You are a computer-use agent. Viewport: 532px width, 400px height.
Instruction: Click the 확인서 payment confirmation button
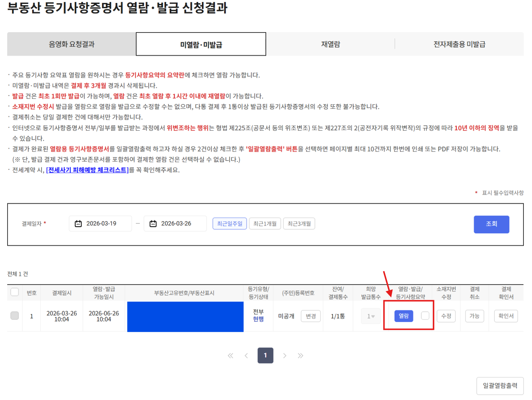tap(506, 316)
